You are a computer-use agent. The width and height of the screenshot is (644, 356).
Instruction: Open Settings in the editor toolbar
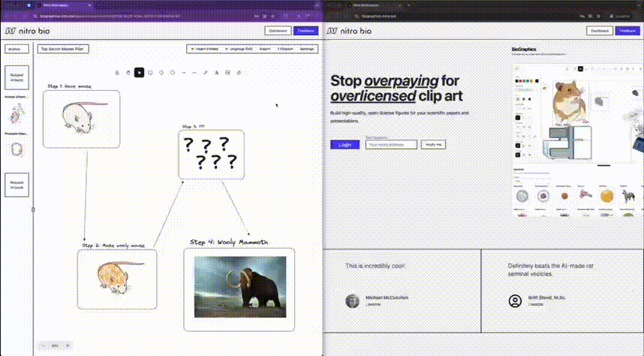pos(307,49)
